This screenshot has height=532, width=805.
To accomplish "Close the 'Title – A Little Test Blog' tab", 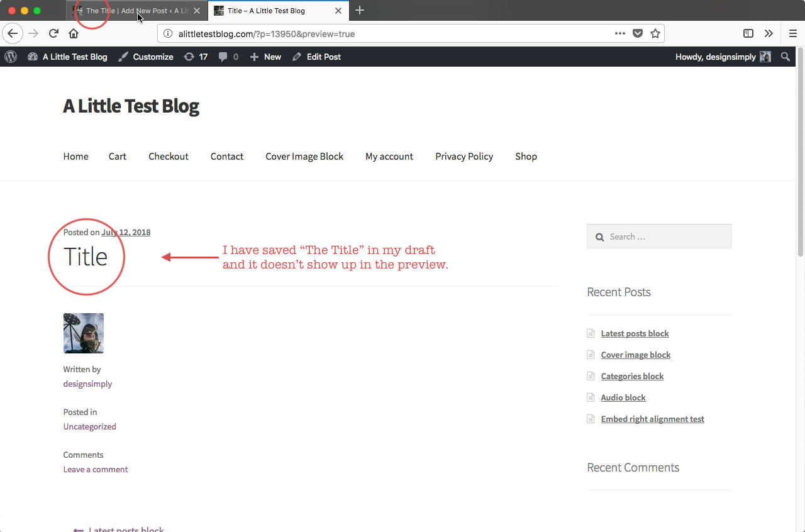I will (x=339, y=11).
